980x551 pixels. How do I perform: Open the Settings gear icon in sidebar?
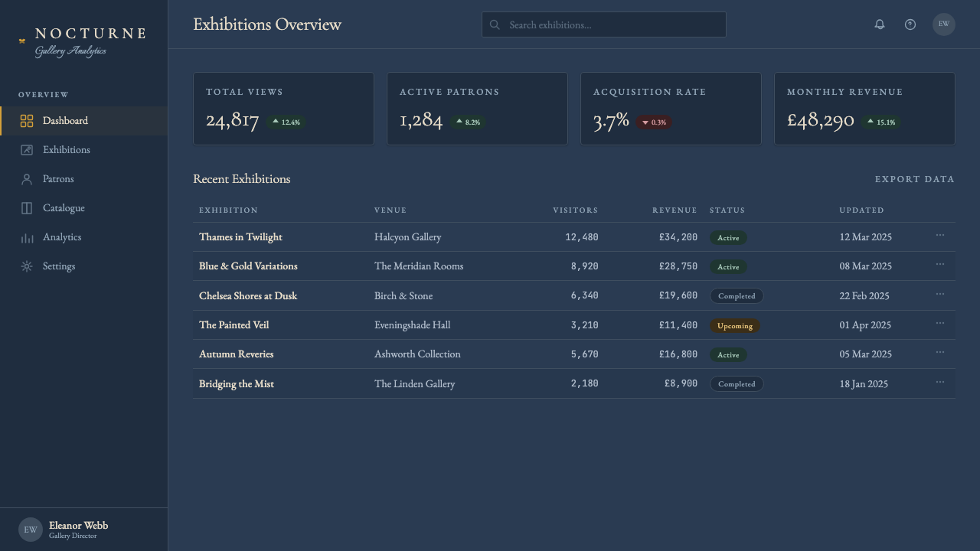pyautogui.click(x=27, y=266)
